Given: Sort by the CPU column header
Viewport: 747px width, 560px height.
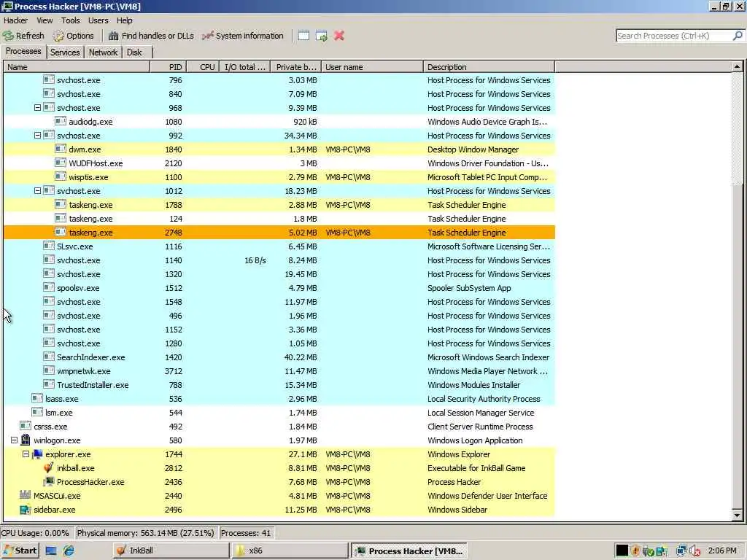Looking at the screenshot, I should (203, 67).
